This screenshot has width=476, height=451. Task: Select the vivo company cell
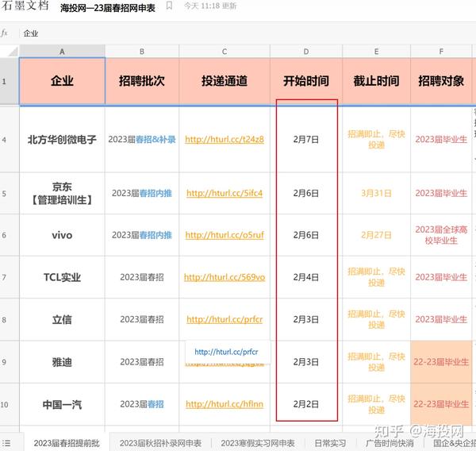coord(62,235)
